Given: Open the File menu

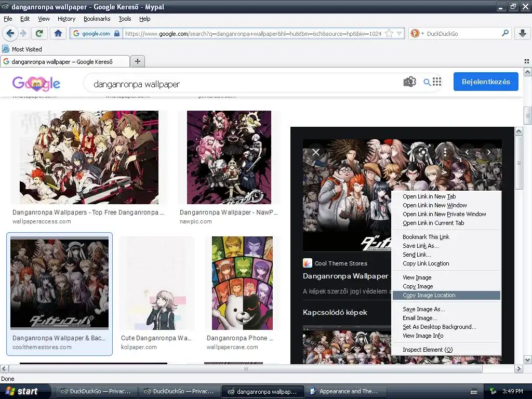Looking at the screenshot, I should point(8,19).
